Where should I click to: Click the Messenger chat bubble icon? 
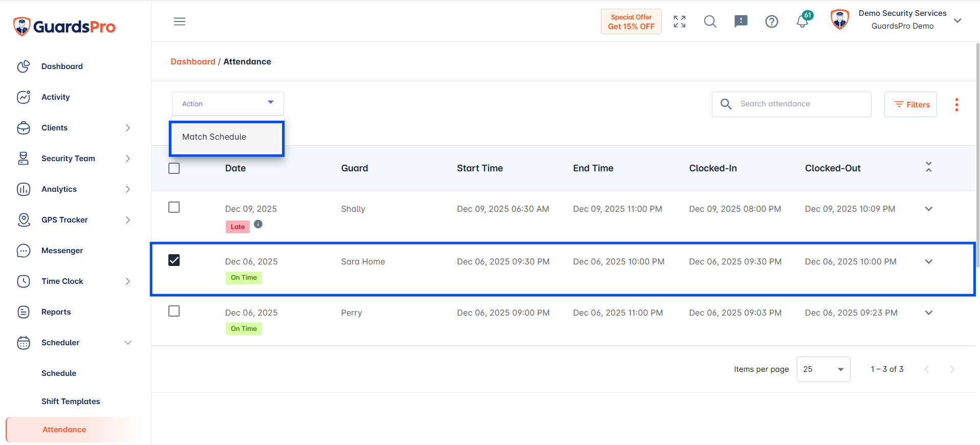(x=24, y=251)
